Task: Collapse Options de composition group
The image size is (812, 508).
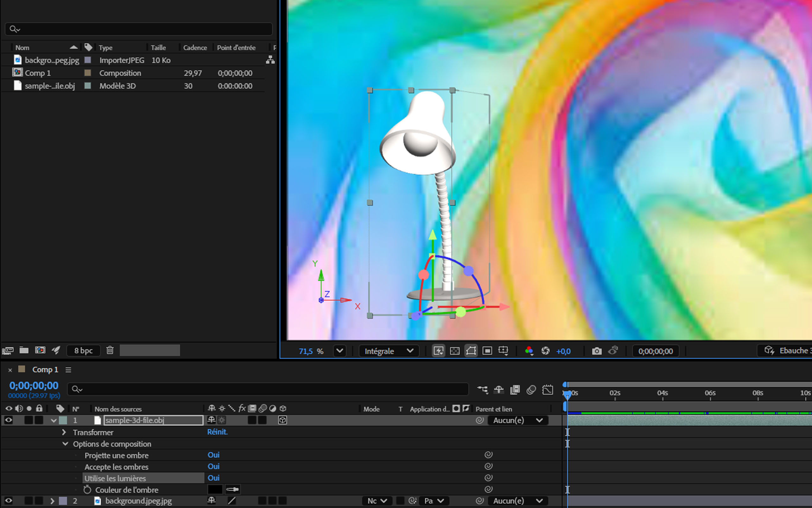Action: point(65,444)
